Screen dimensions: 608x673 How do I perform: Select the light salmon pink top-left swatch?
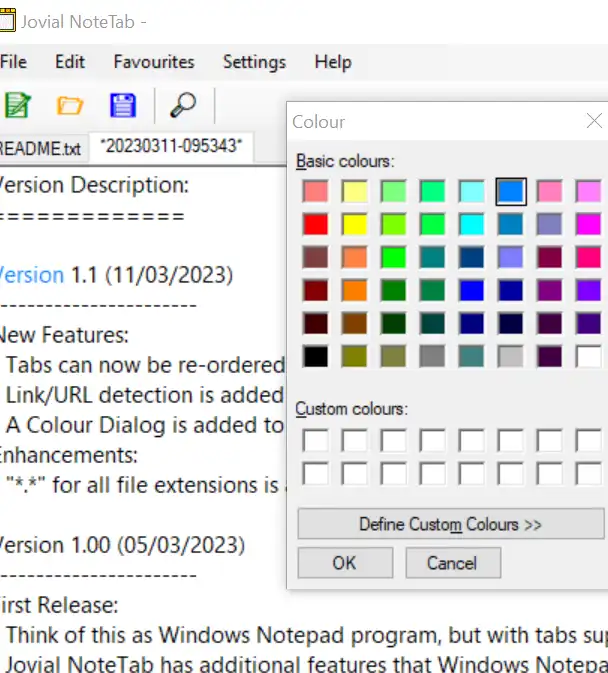click(315, 191)
